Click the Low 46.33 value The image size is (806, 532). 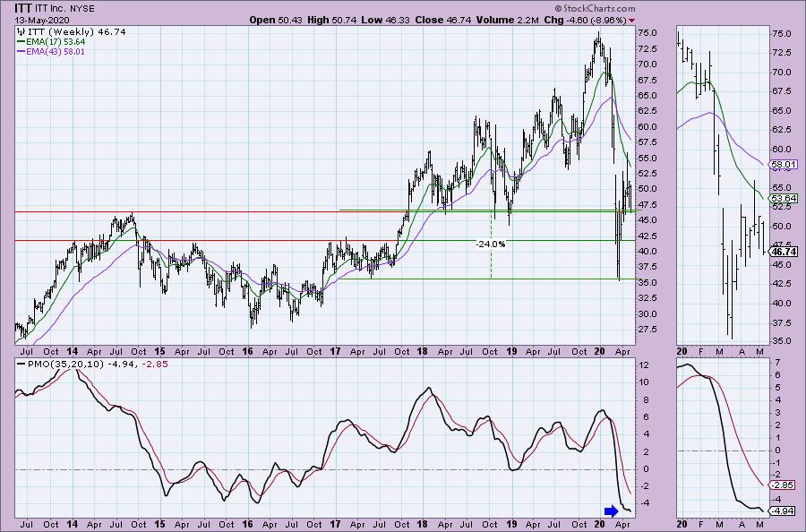[x=385, y=20]
